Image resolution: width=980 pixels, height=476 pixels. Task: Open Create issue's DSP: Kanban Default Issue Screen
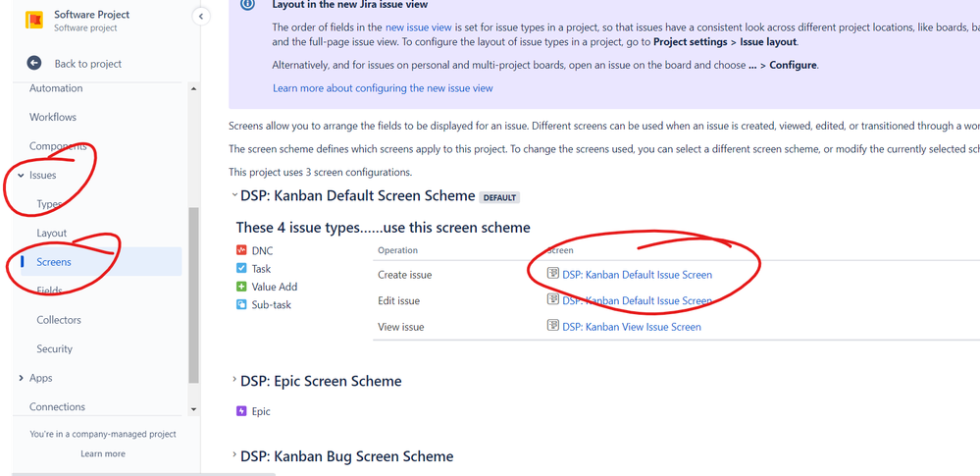point(637,275)
